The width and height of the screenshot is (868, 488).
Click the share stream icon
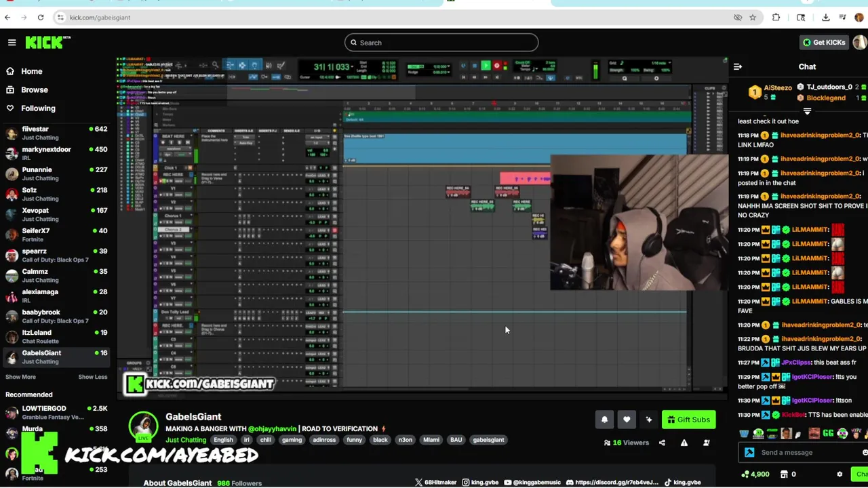[x=662, y=443]
